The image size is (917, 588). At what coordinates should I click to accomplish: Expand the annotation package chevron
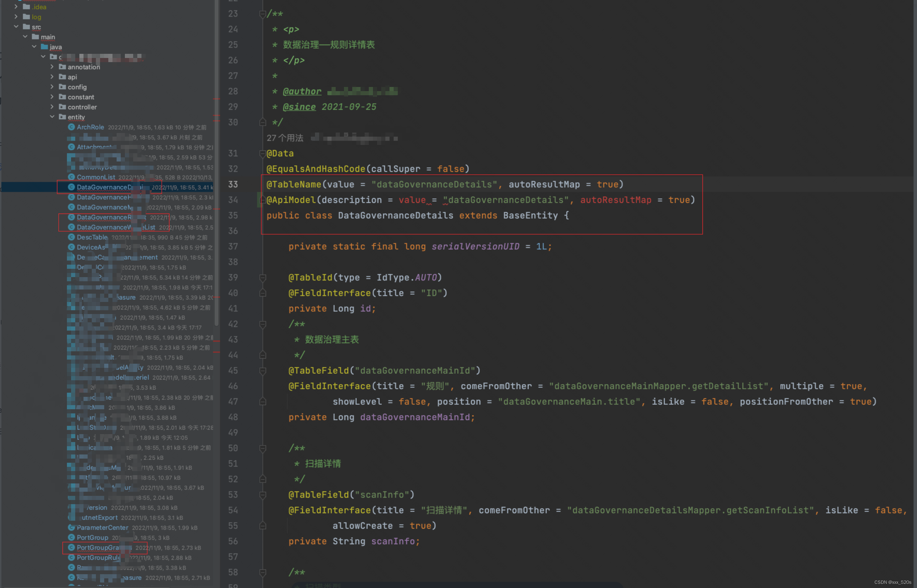pyautogui.click(x=52, y=67)
